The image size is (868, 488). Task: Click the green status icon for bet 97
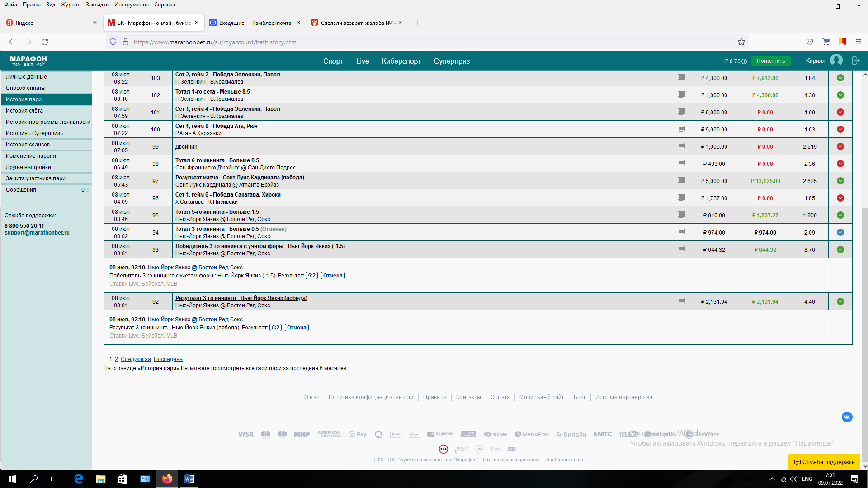pos(840,181)
